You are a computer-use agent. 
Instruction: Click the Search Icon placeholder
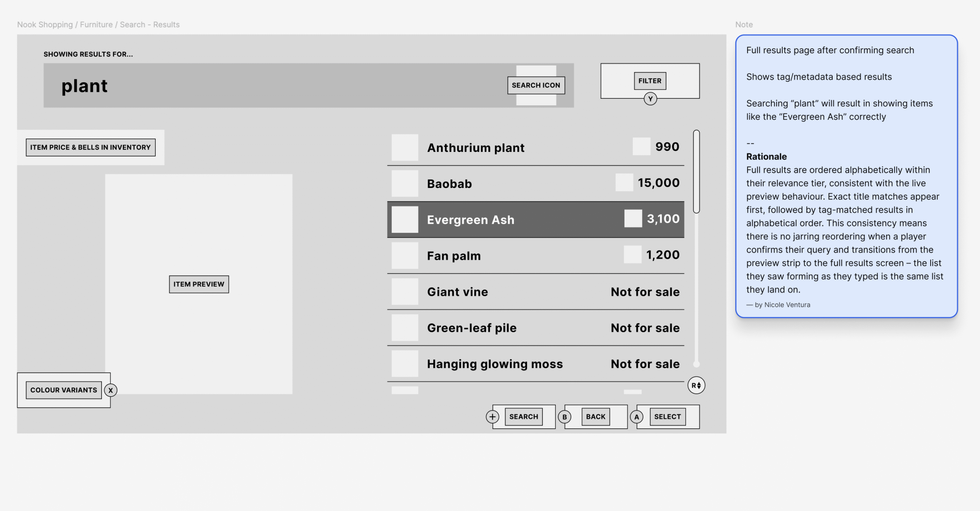tap(536, 85)
